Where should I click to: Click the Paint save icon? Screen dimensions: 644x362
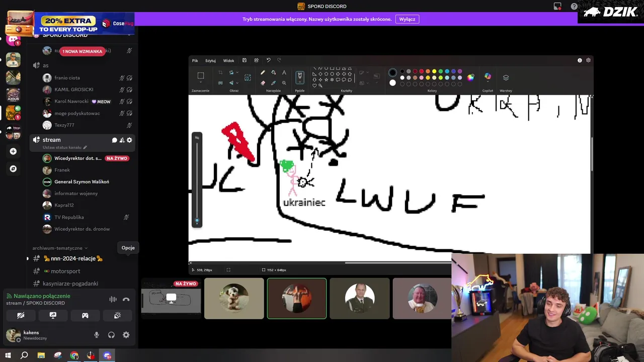[x=245, y=60]
